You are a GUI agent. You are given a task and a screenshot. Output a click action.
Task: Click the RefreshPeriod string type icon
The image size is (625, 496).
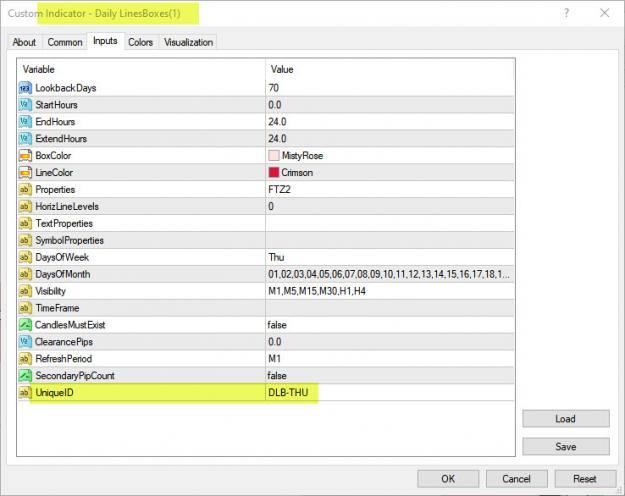coord(25,359)
